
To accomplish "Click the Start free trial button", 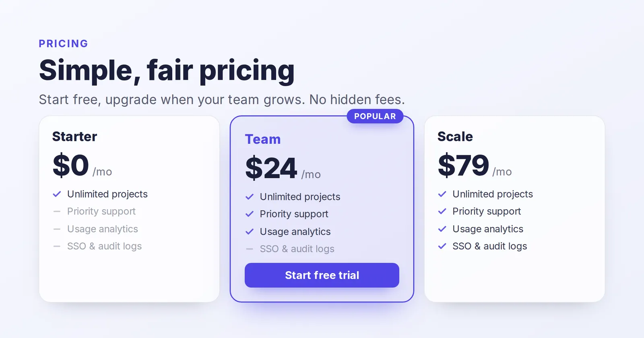I will click(322, 275).
